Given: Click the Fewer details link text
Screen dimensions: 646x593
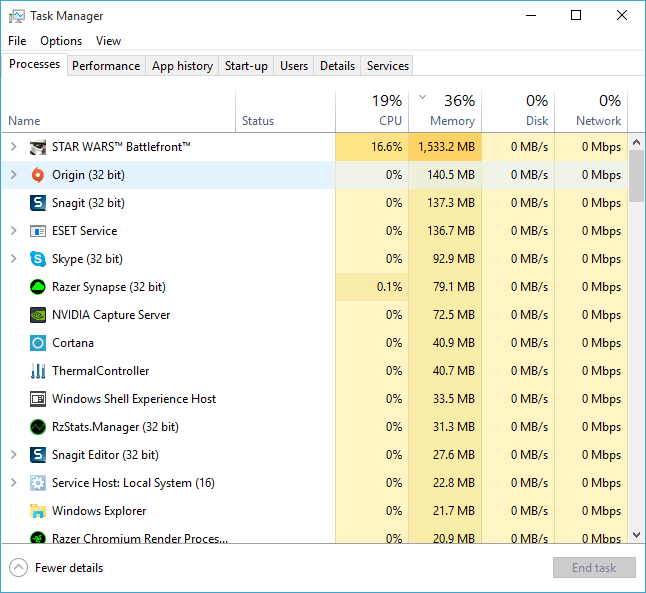Looking at the screenshot, I should [69, 568].
